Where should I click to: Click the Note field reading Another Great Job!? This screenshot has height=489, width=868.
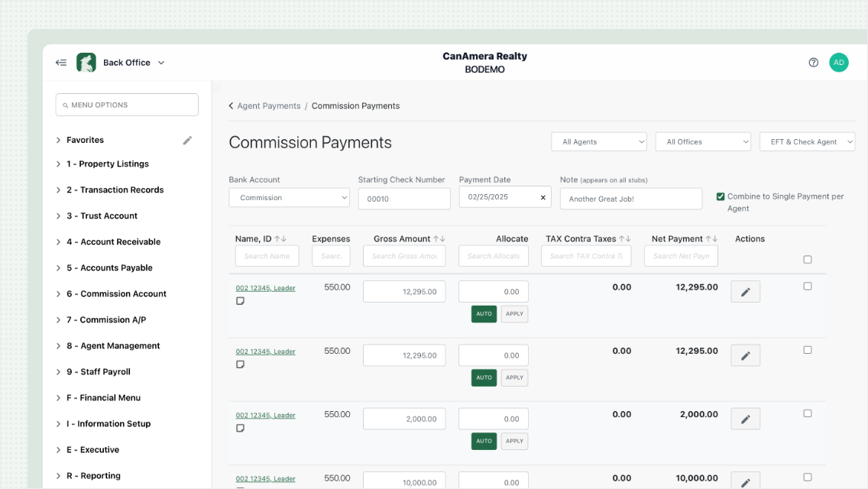tap(631, 199)
